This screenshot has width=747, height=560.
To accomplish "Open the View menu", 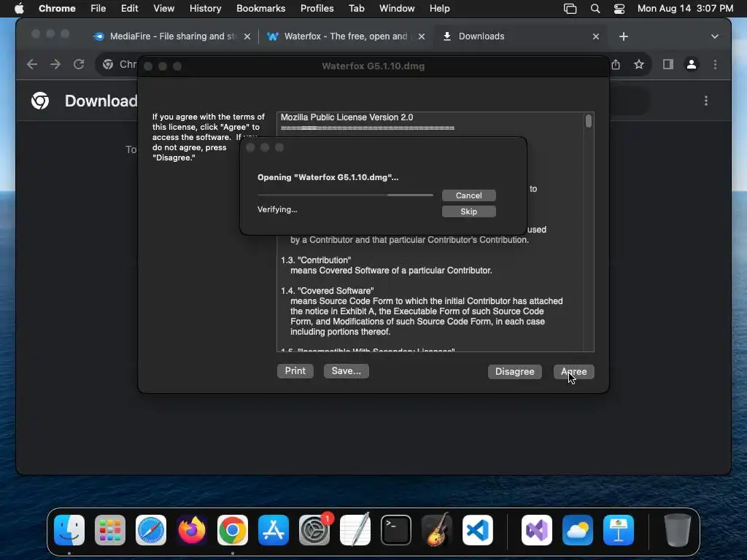I will pos(163,9).
